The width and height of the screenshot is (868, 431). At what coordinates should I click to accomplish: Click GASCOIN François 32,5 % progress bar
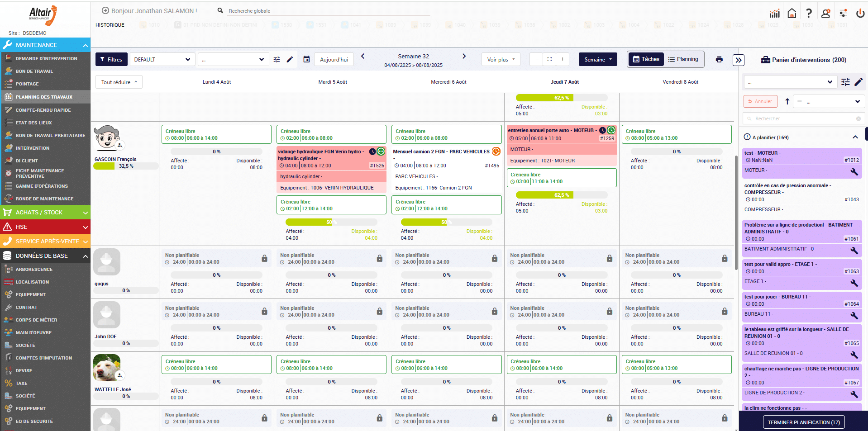(x=126, y=166)
